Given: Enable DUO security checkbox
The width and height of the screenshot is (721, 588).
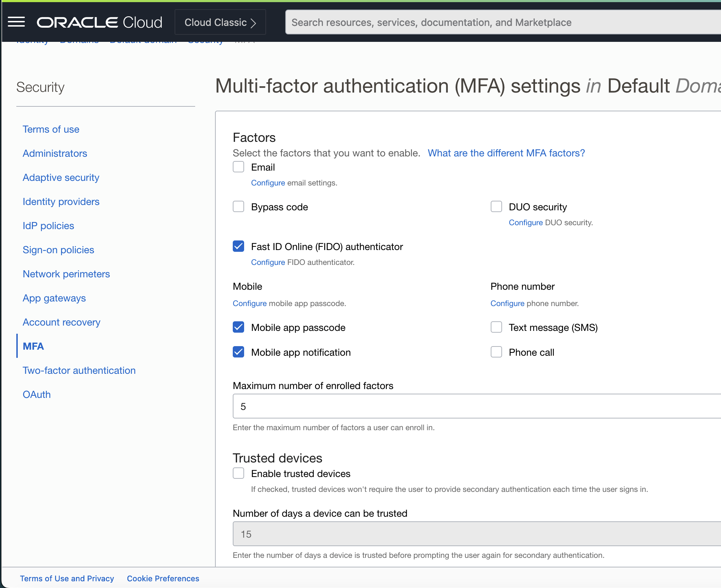Looking at the screenshot, I should [x=496, y=206].
